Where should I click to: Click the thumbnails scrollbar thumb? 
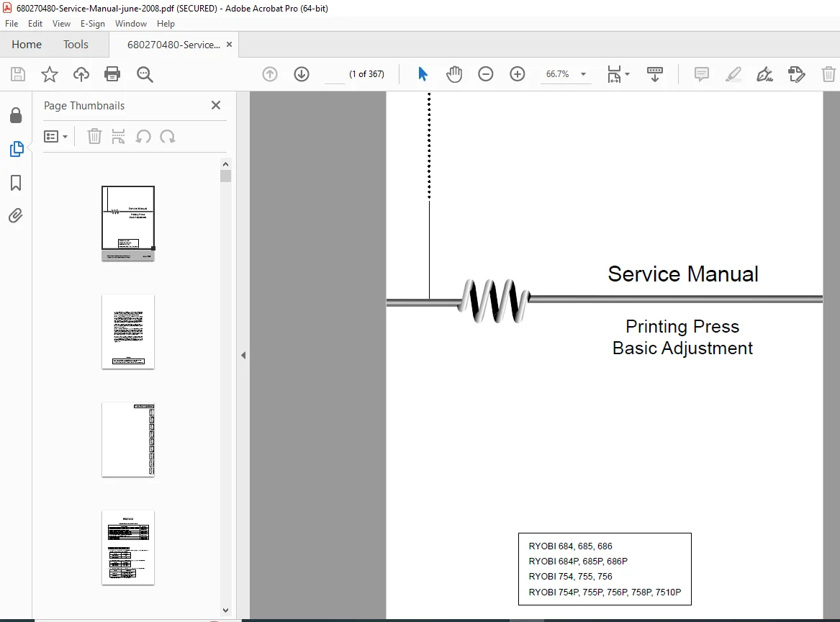pos(225,176)
